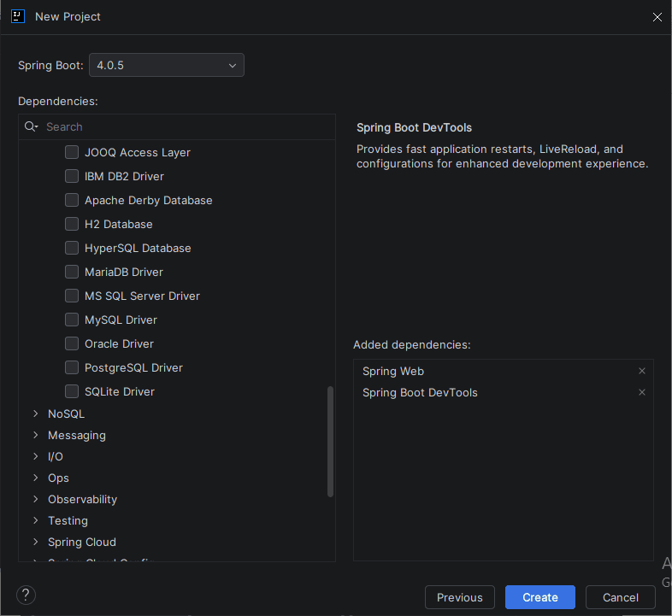Click the I/O tree label

(x=56, y=456)
